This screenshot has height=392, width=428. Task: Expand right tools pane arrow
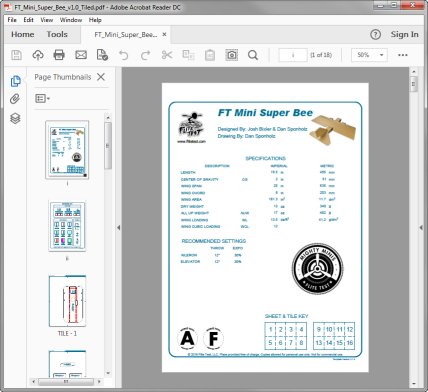(x=421, y=228)
